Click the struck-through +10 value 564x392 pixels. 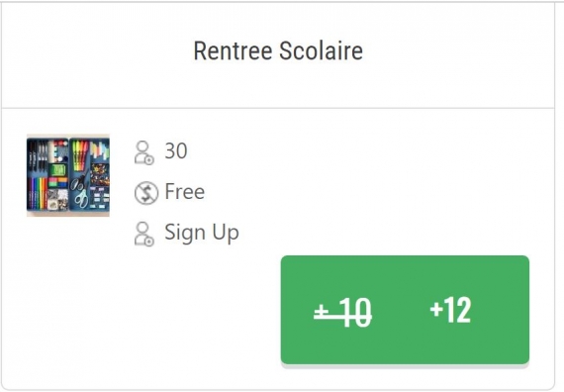point(342,312)
